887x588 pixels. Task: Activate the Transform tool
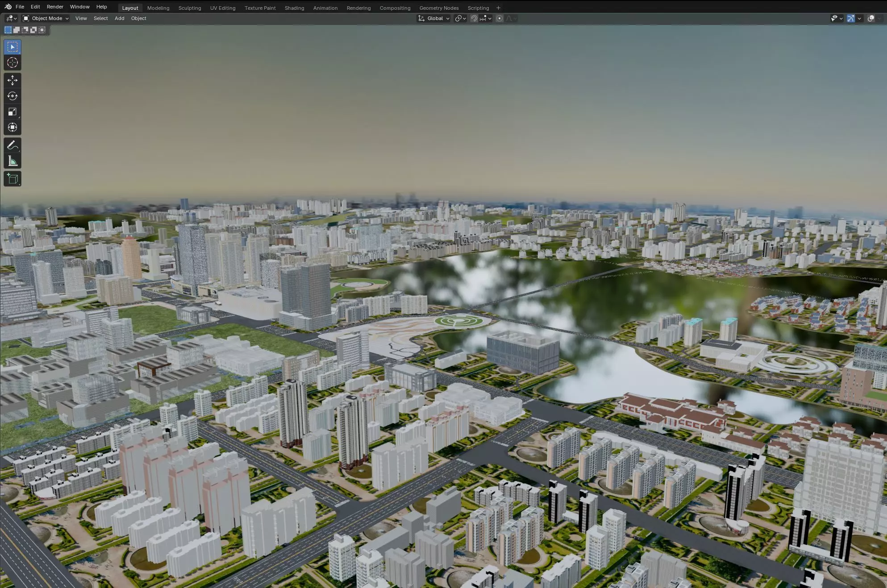point(12,128)
